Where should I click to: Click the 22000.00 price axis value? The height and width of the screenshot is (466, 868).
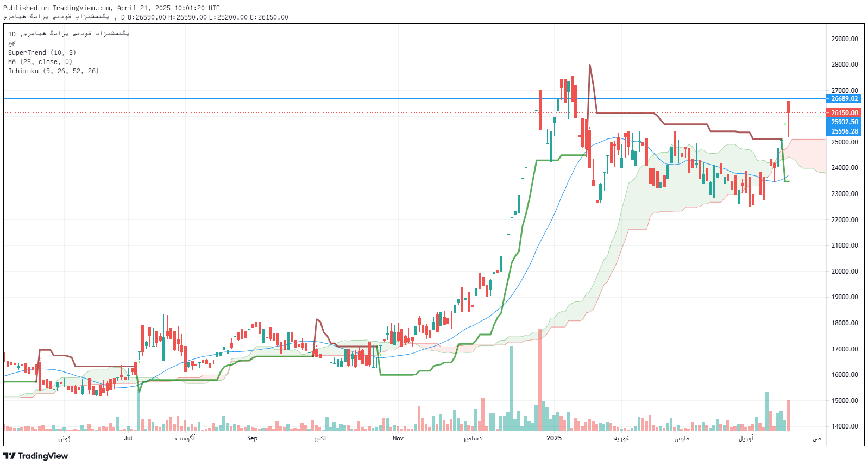pos(845,220)
